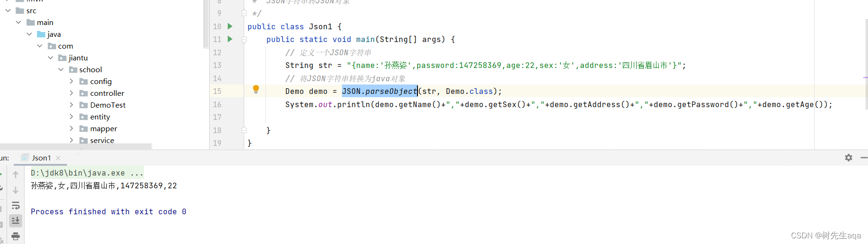The width and height of the screenshot is (868, 244).
Task: Hide the Run tool window
Action: (x=864, y=158)
